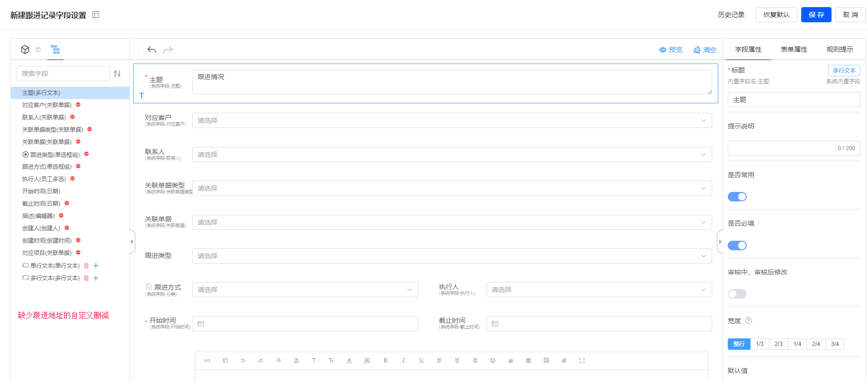Switch to 规则提示 tab
The image size is (868, 382).
(840, 49)
